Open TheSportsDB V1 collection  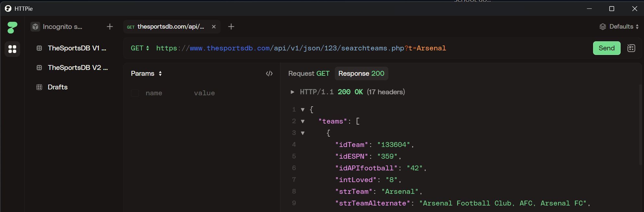click(x=77, y=48)
